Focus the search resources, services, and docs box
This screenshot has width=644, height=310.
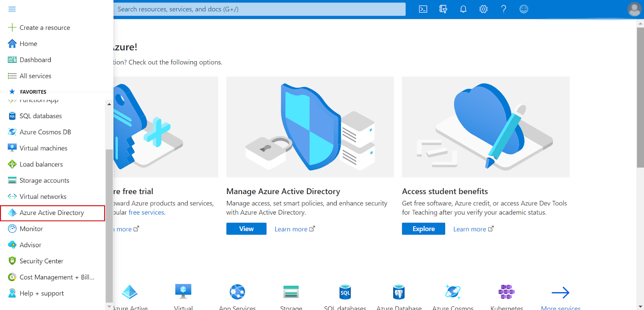(260, 9)
